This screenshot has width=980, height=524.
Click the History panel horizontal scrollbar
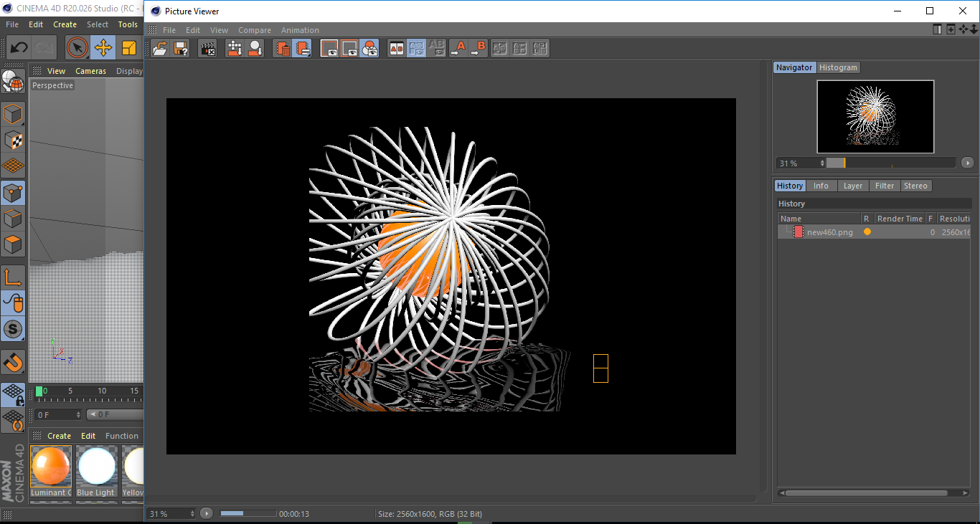click(875, 493)
